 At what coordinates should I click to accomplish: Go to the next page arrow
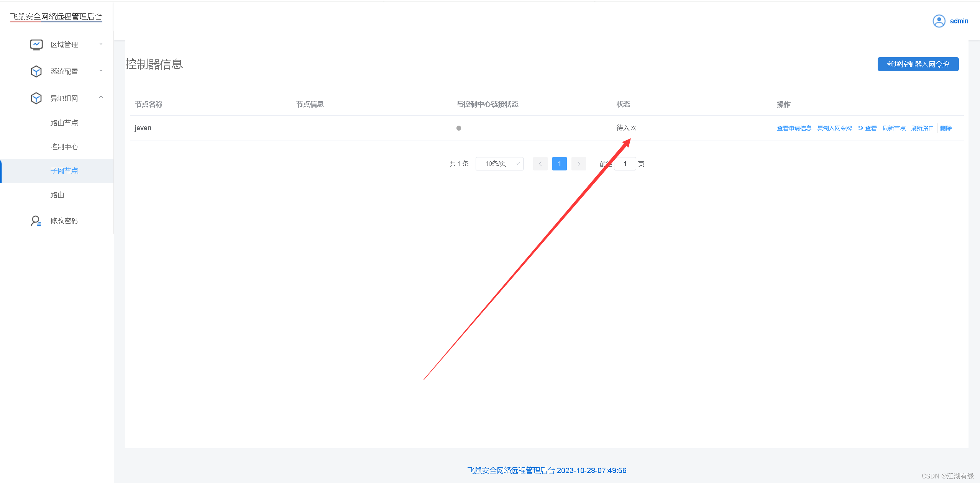click(x=578, y=164)
